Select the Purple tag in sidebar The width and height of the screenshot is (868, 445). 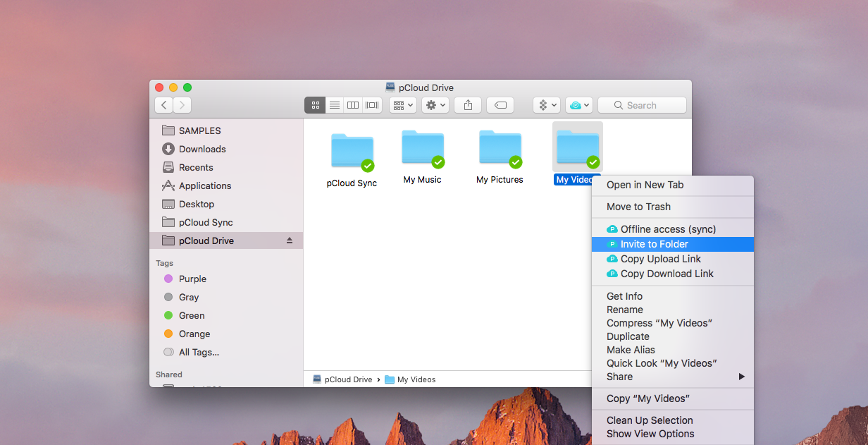(x=192, y=279)
